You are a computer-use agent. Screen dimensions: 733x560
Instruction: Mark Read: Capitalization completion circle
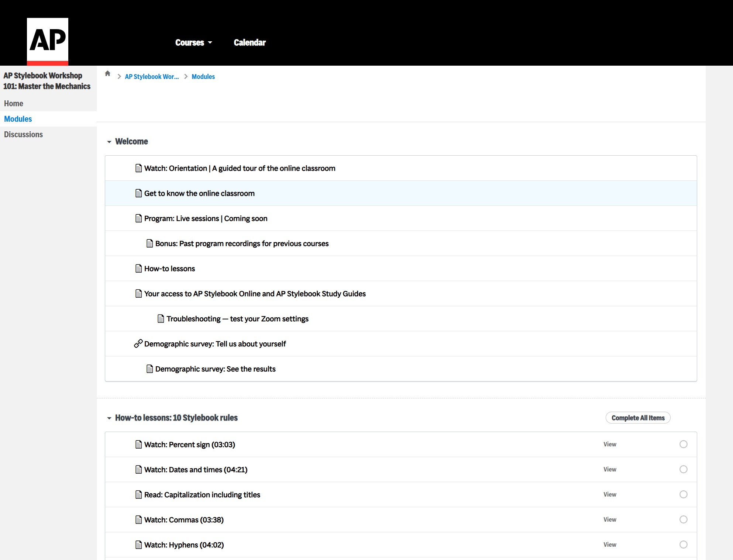684,494
